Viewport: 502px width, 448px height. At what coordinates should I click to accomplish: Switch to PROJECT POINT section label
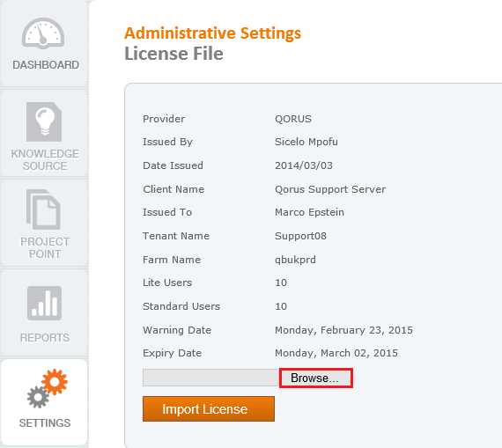45,248
